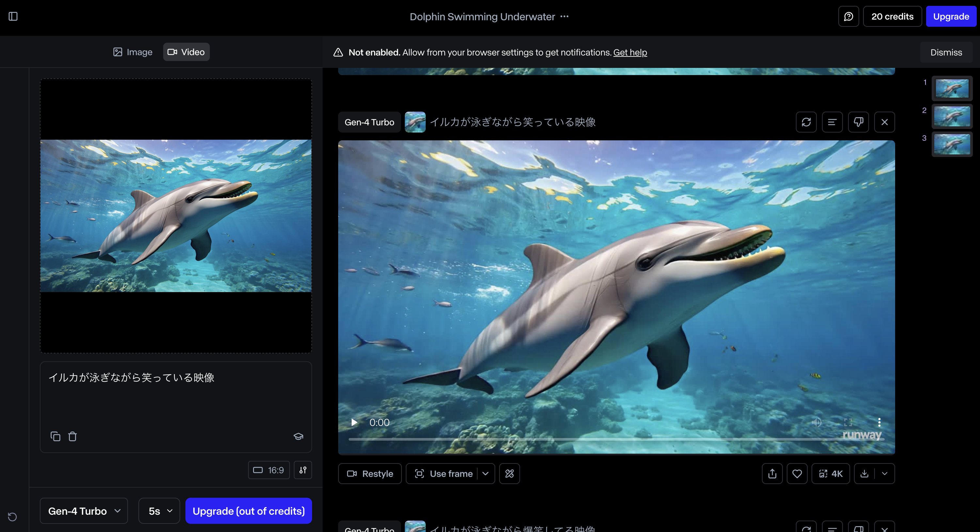Click the regenerate icon on first video
Screen dimensions: 980x532
coord(806,122)
